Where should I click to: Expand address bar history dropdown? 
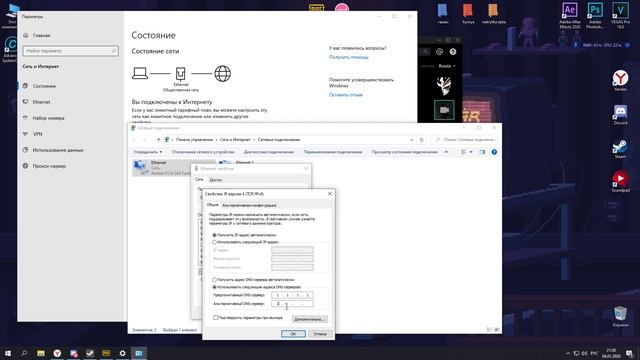click(x=411, y=140)
